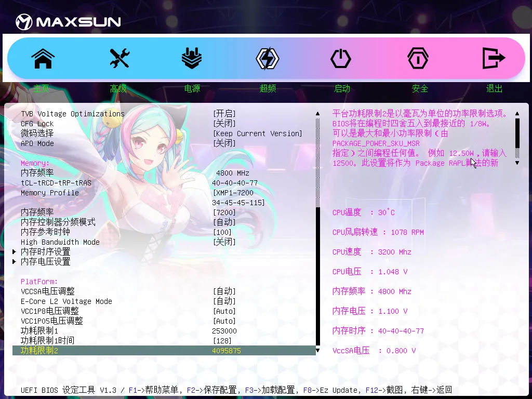Toggle CFG Lock [关闭] value
The image size is (532, 399).
pyautogui.click(x=224, y=124)
